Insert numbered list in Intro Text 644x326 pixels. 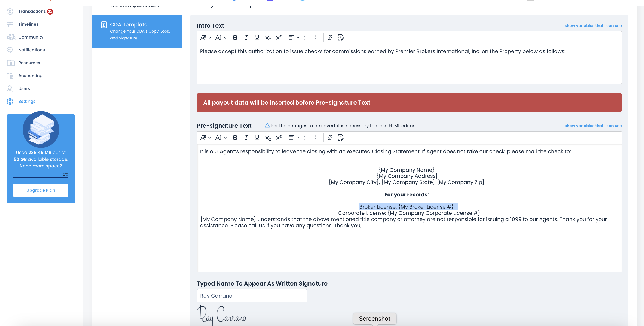pos(317,37)
